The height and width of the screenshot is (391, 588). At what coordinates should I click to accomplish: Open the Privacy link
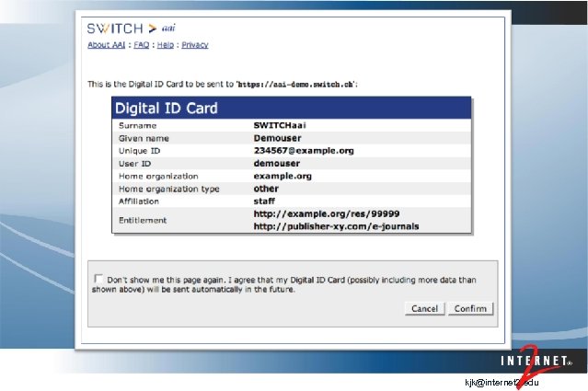point(195,45)
